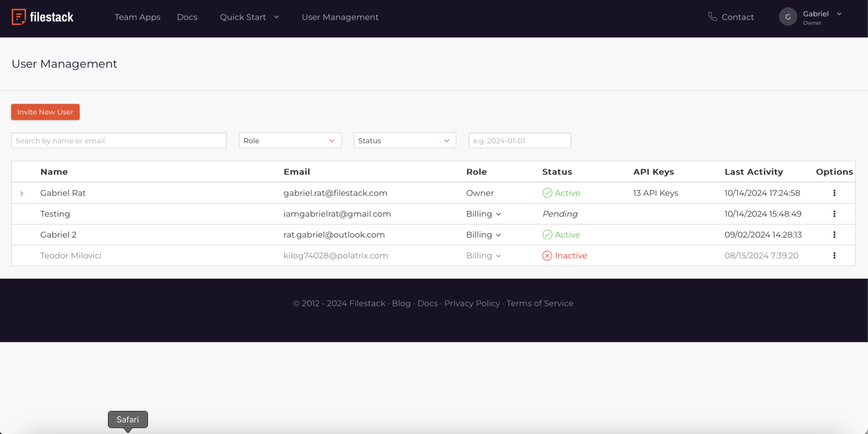The width and height of the screenshot is (868, 434).
Task: Click the Active status icon for Gabriel 2
Action: 548,234
